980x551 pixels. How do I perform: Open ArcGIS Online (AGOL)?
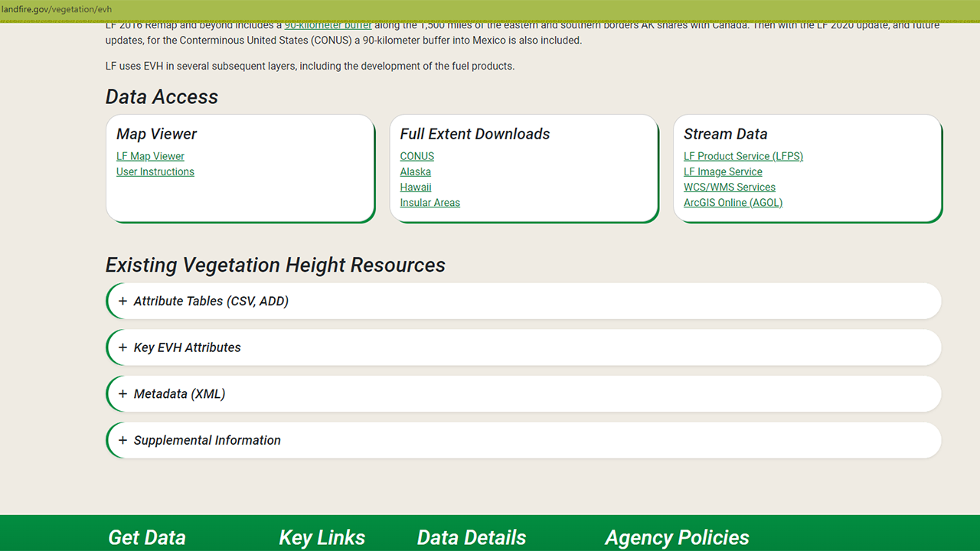[733, 202]
